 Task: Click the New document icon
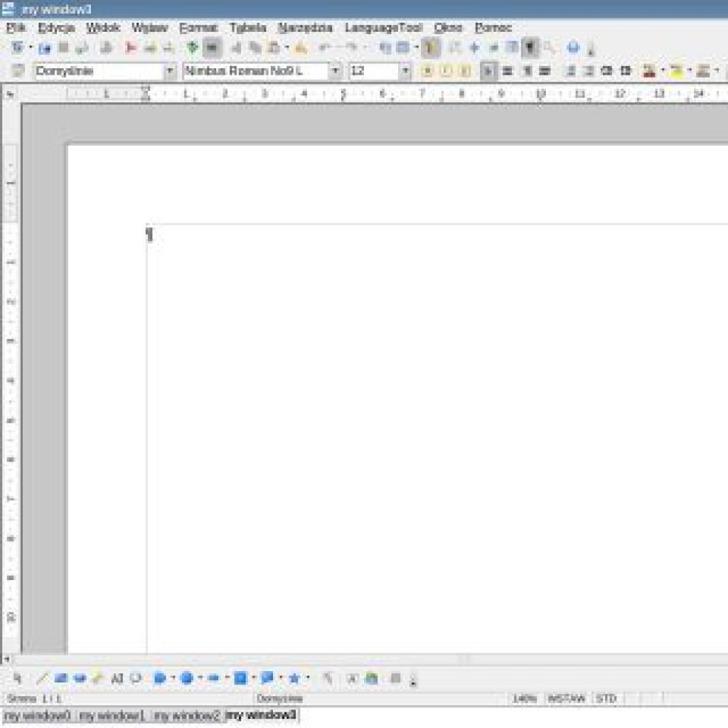(18, 48)
